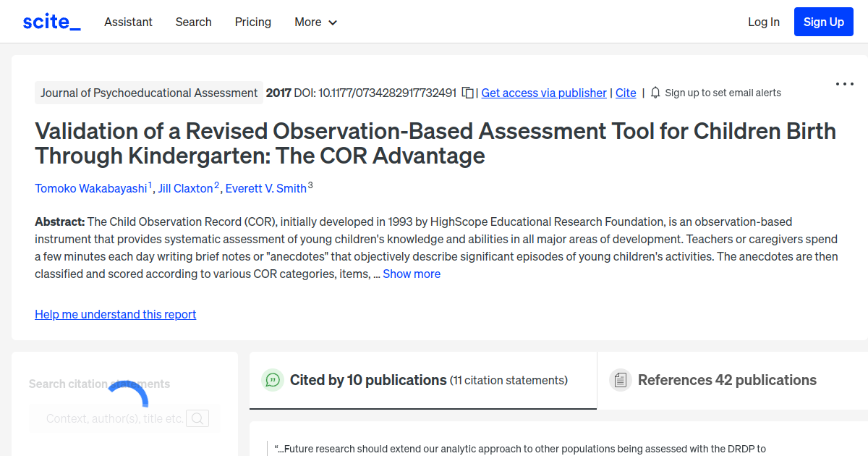Expand the More navigation dropdown

[x=315, y=22]
